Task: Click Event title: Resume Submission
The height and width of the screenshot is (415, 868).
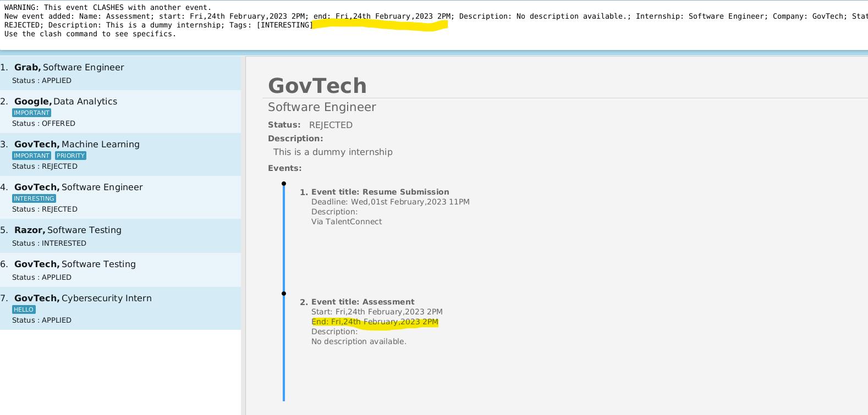Action: [380, 192]
